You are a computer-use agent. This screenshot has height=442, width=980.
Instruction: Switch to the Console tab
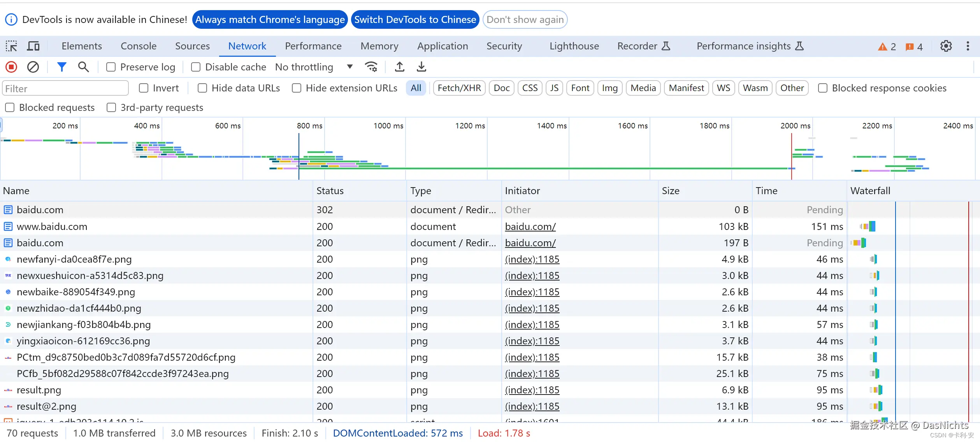[x=138, y=46]
